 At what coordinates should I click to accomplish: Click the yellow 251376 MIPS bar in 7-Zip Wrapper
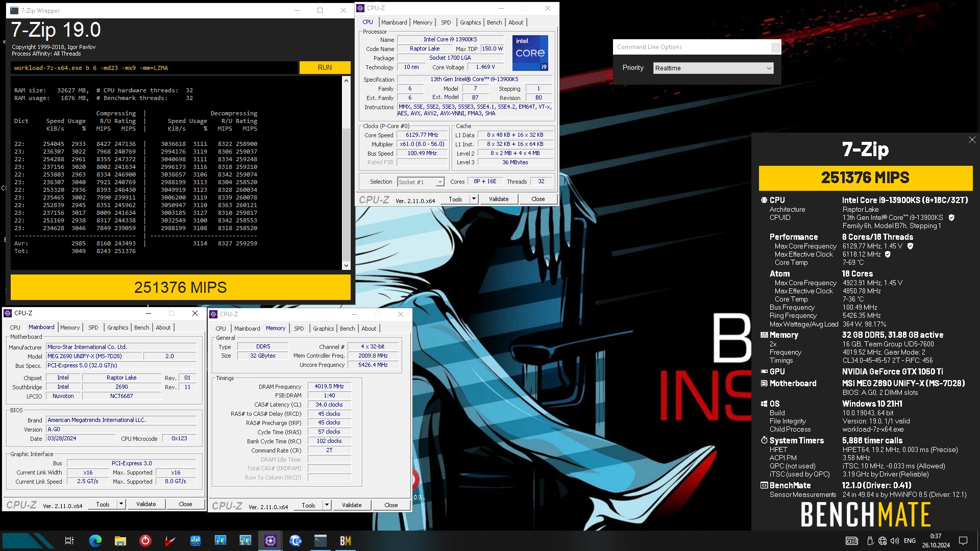pyautogui.click(x=181, y=287)
